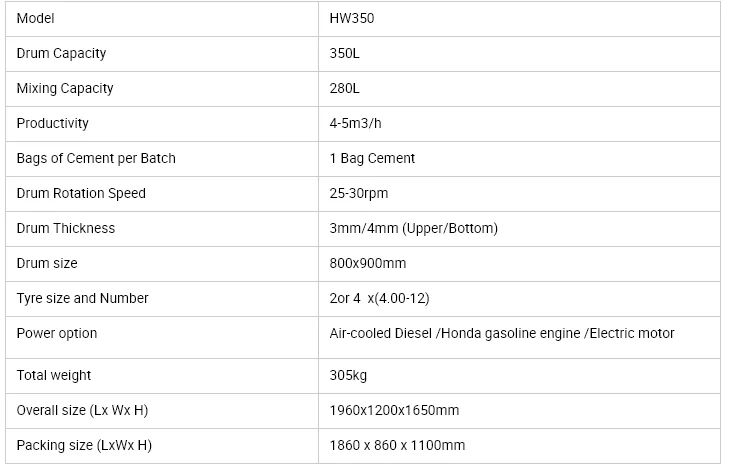
Task: Select the Mixing Capacity row label
Action: tap(65, 88)
